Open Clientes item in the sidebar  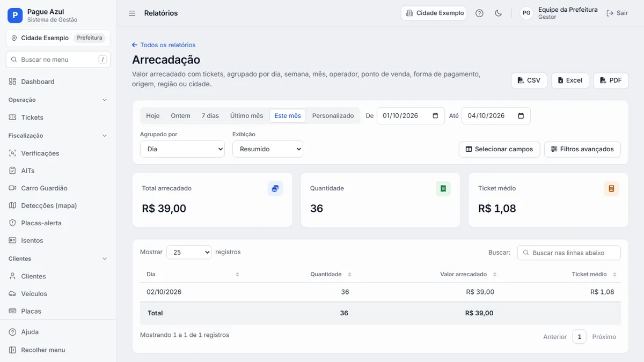58,276
